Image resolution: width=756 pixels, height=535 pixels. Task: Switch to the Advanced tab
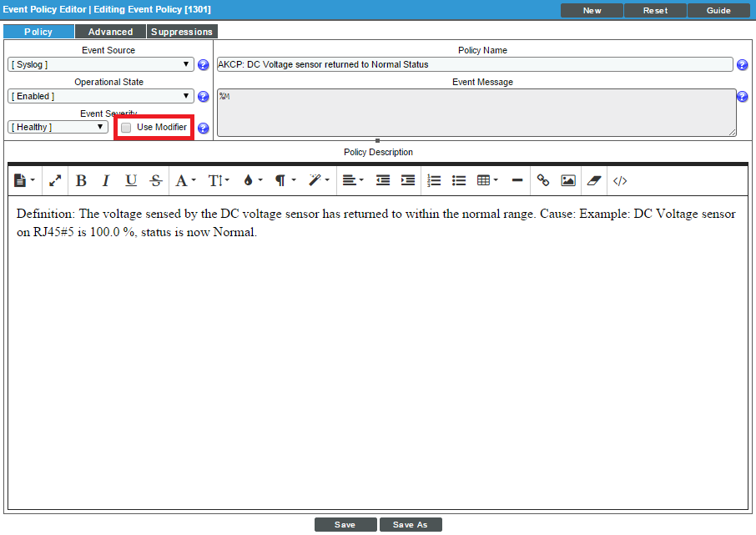tap(110, 31)
